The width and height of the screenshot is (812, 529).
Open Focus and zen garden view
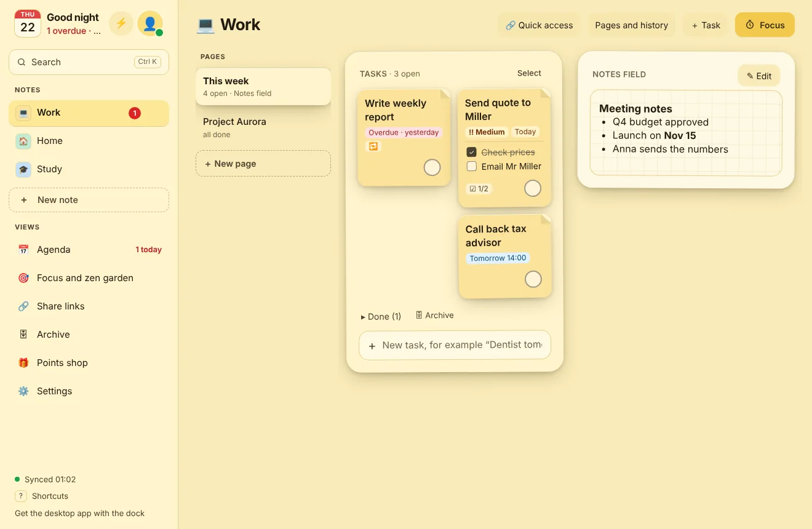(89, 278)
